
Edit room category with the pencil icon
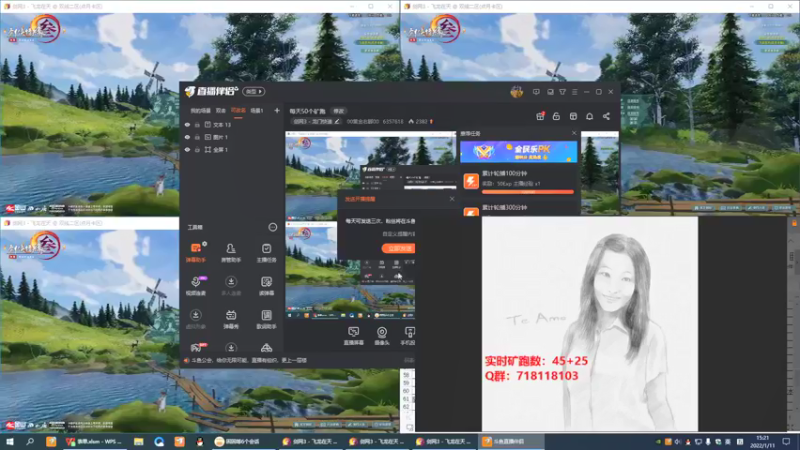[x=337, y=121]
